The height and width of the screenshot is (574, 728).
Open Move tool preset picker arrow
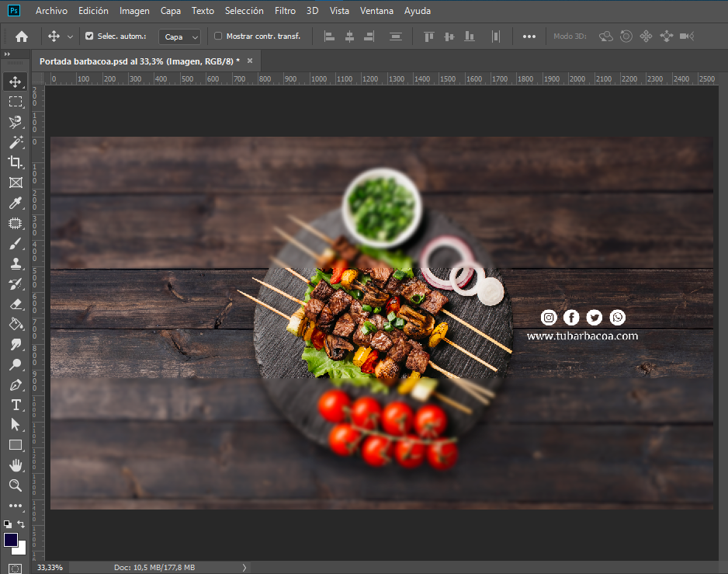[x=70, y=37]
